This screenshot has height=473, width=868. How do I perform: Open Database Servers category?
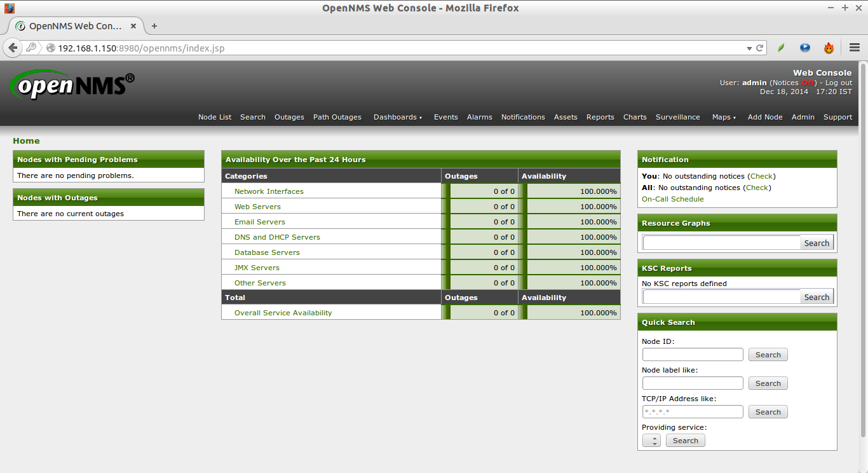pyautogui.click(x=267, y=252)
